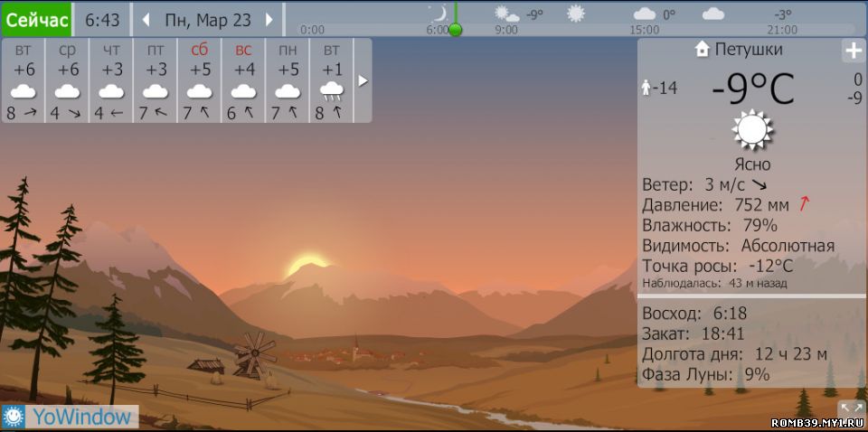
Task: Click the feels-like person icon
Action: tap(646, 88)
